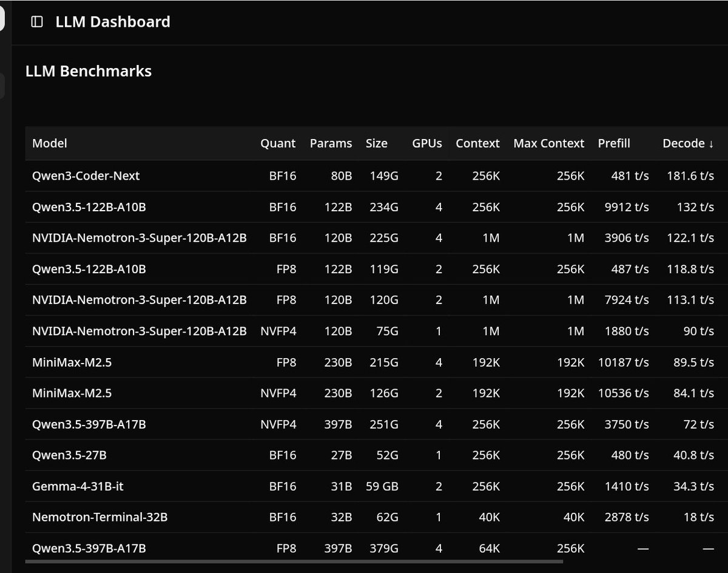Click the 234G size cell
This screenshot has width=728, height=573.
pos(384,207)
